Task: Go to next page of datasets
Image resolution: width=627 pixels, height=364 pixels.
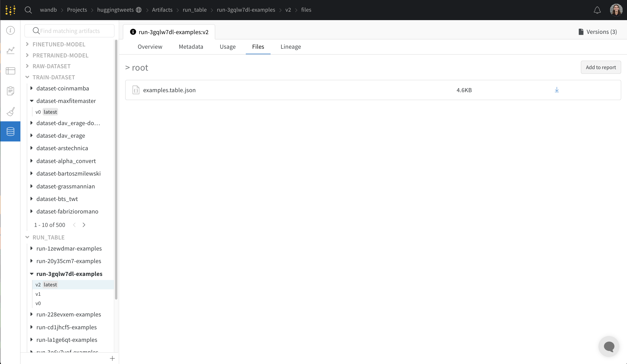Action: click(x=84, y=225)
